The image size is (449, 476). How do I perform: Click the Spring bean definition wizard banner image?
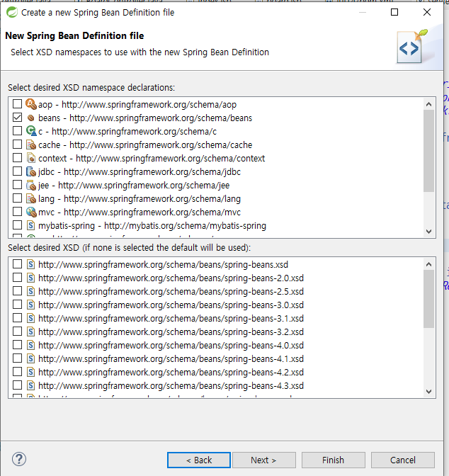coord(413,47)
